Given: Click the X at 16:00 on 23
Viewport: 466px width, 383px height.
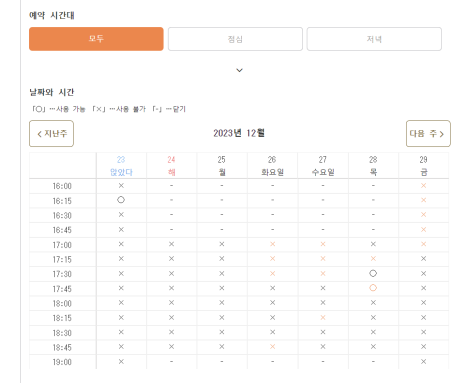Looking at the screenshot, I should (x=121, y=185).
